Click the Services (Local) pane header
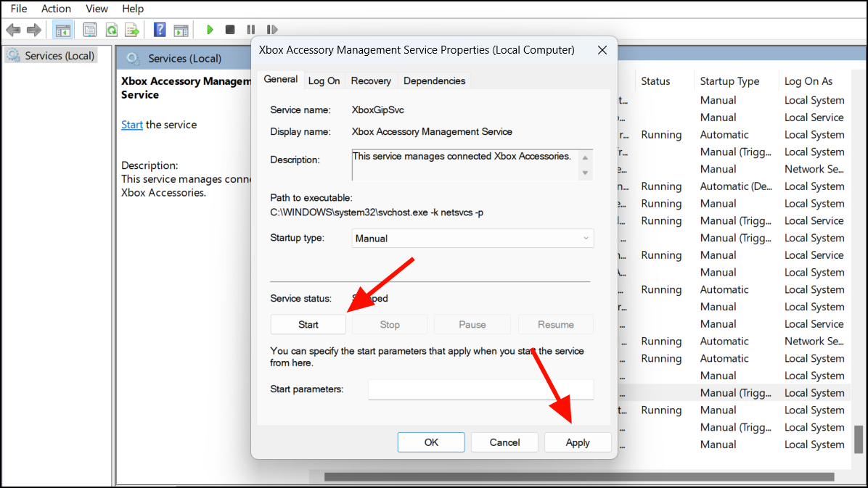 [185, 58]
